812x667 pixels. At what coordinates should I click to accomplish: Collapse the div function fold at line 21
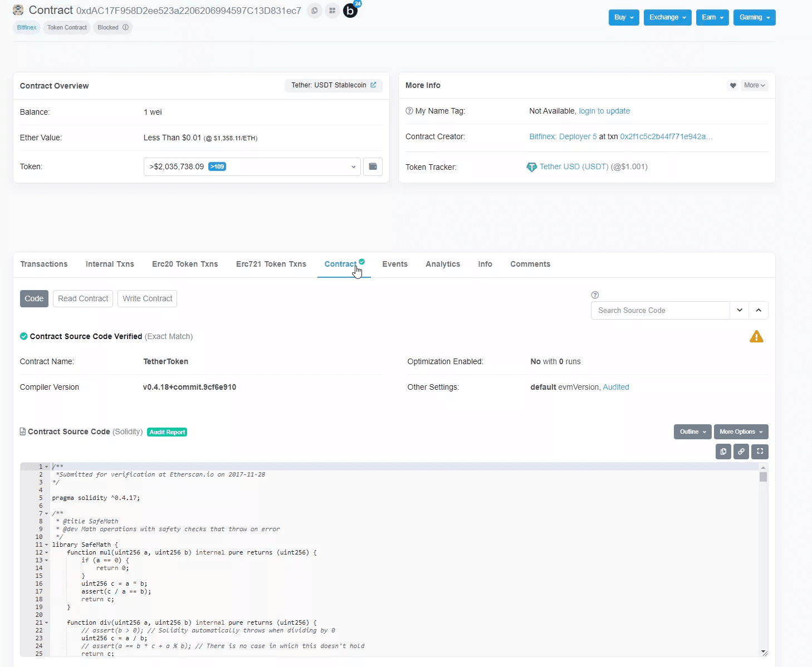47,622
